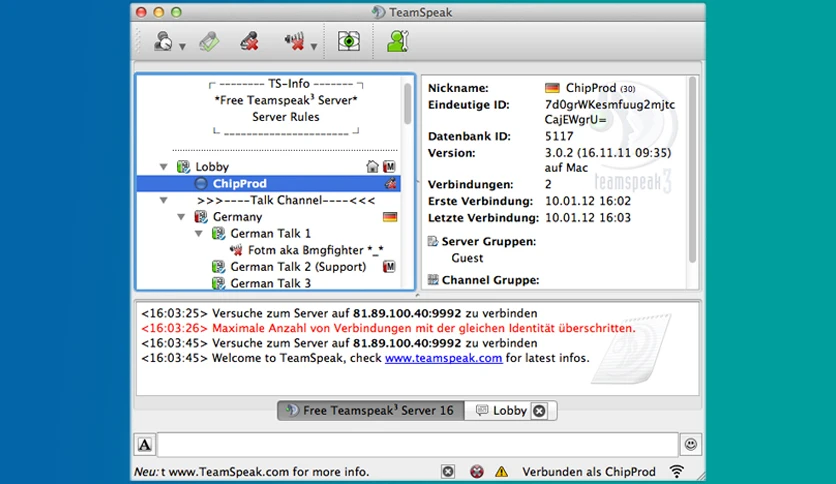Click the muted microphone icon beside ChipProd
The height and width of the screenshot is (484, 836).
pyautogui.click(x=390, y=183)
